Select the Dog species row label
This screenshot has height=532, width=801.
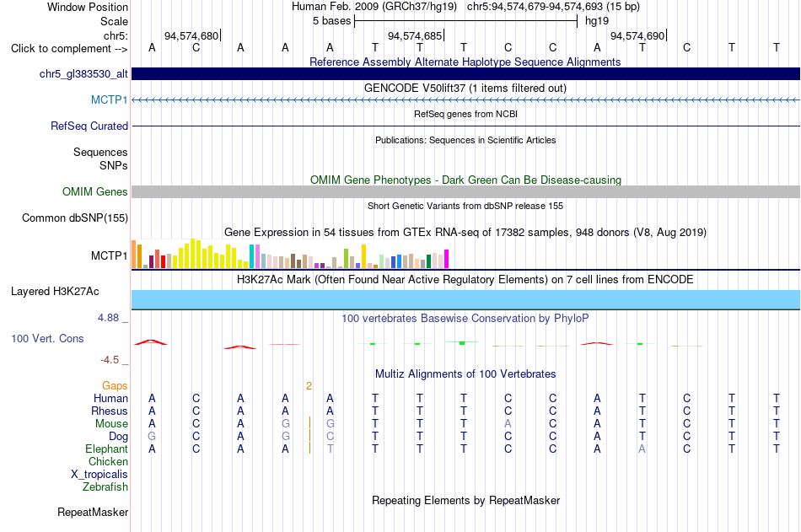(119, 437)
